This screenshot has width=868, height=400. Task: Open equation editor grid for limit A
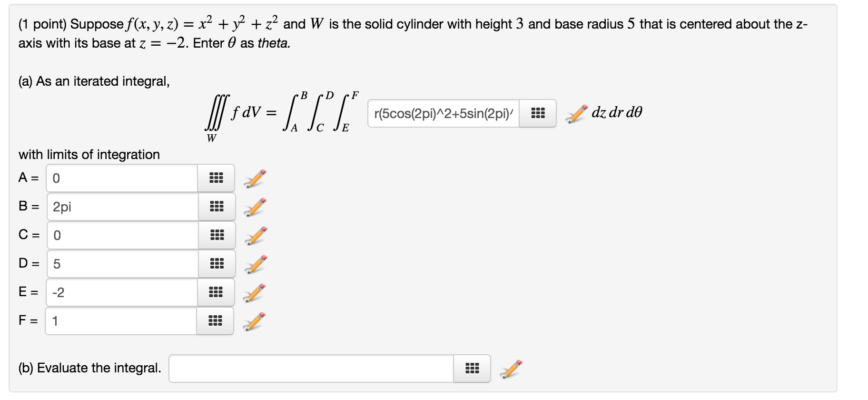(x=216, y=178)
